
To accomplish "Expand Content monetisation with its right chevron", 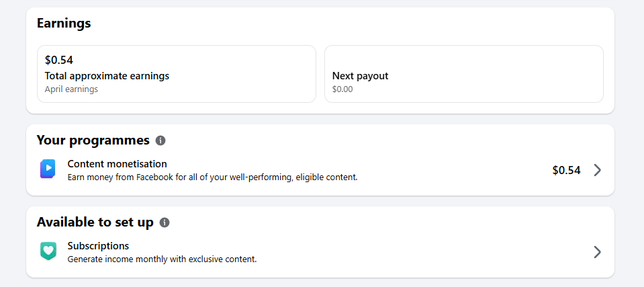I will (x=598, y=170).
